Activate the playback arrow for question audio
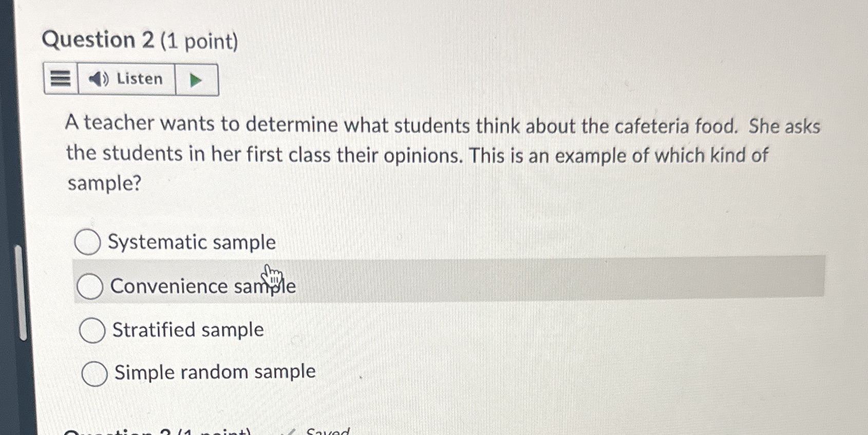 coord(196,79)
